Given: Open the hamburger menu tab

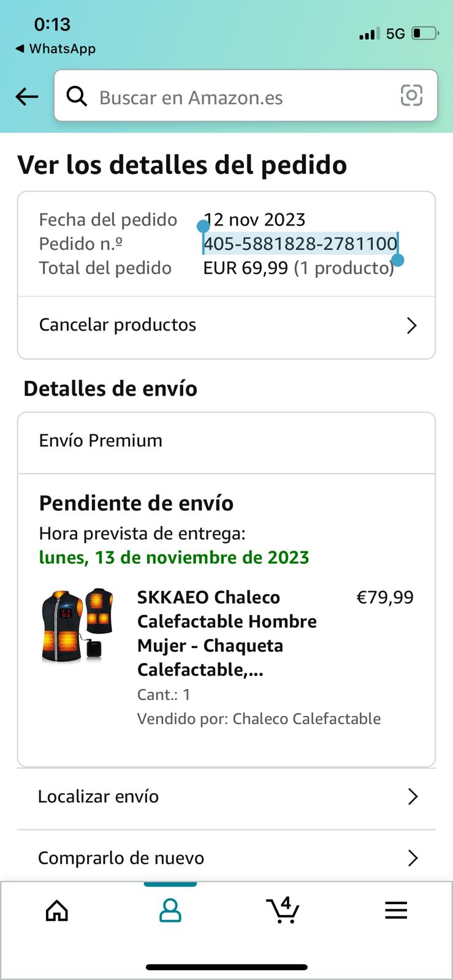Looking at the screenshot, I should pos(396,910).
